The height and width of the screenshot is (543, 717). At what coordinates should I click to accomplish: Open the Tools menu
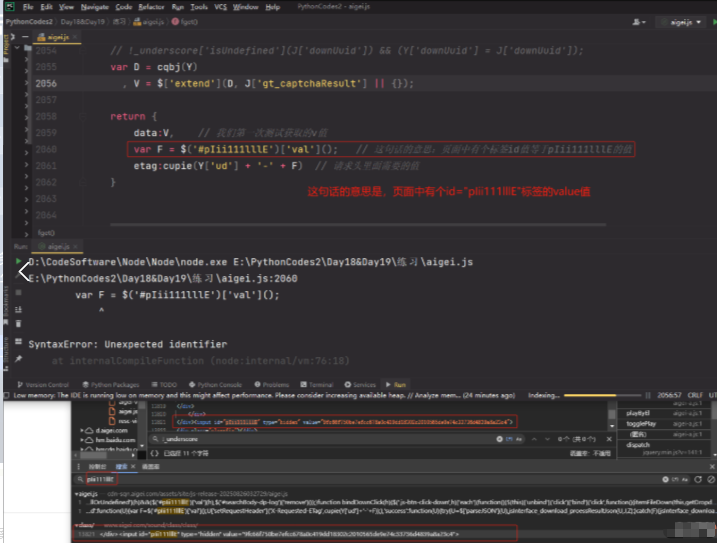coord(199,7)
